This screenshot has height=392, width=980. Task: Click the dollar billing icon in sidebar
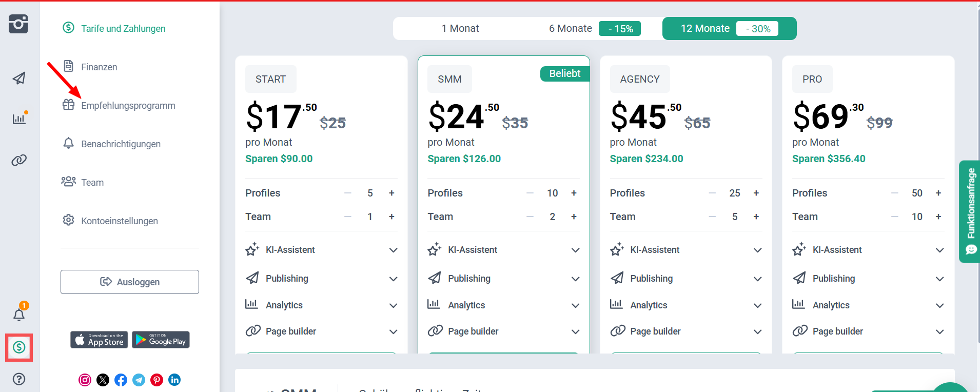(19, 347)
